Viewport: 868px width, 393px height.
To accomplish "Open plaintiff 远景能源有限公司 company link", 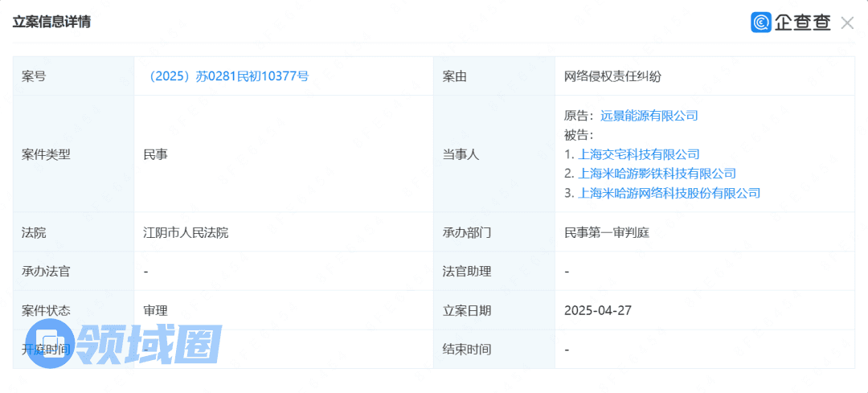I will (x=649, y=115).
